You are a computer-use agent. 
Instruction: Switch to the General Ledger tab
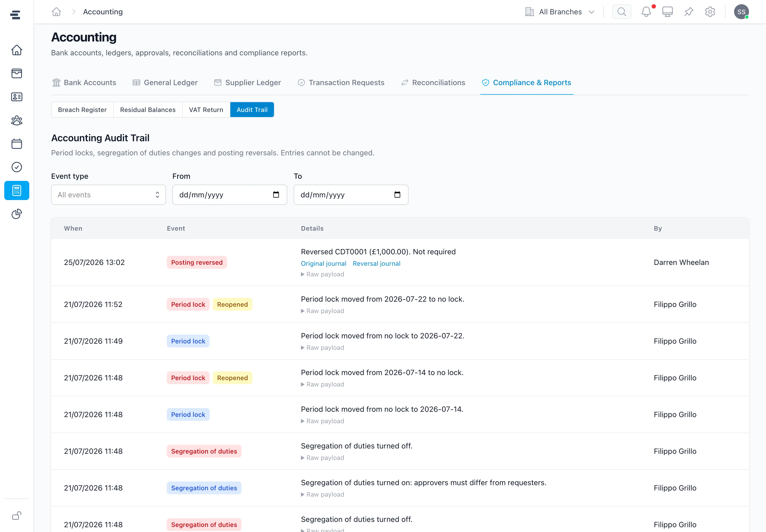(x=165, y=83)
